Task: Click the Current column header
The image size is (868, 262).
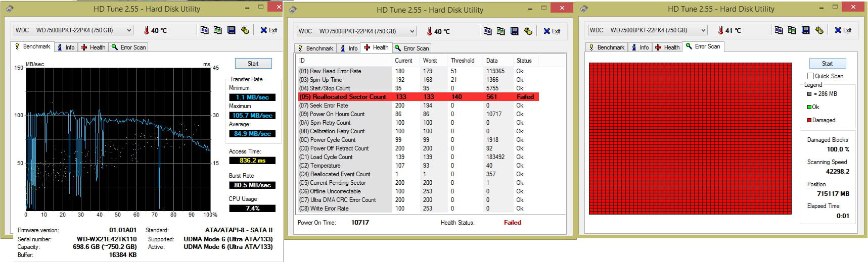Action: (x=406, y=61)
